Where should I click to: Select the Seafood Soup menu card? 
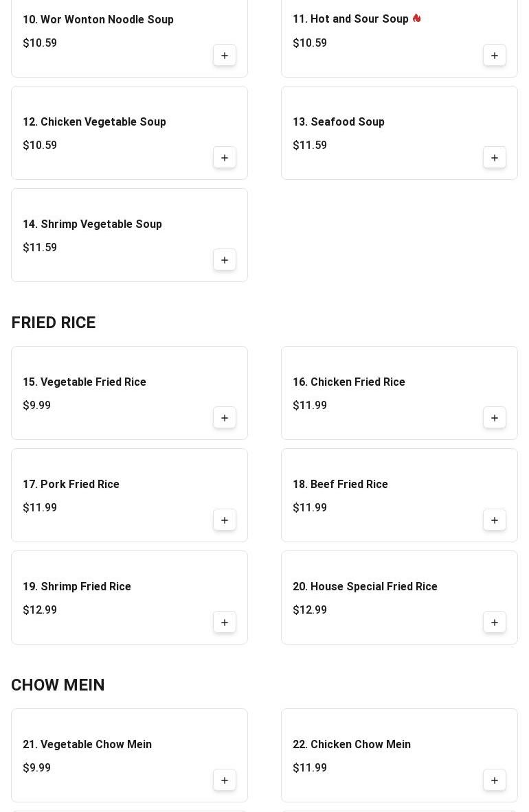[x=385, y=133]
